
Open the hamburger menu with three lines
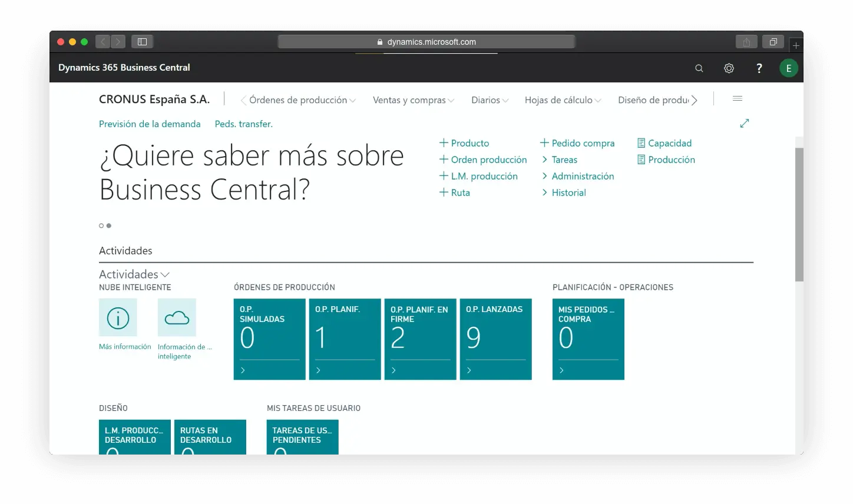tap(737, 99)
